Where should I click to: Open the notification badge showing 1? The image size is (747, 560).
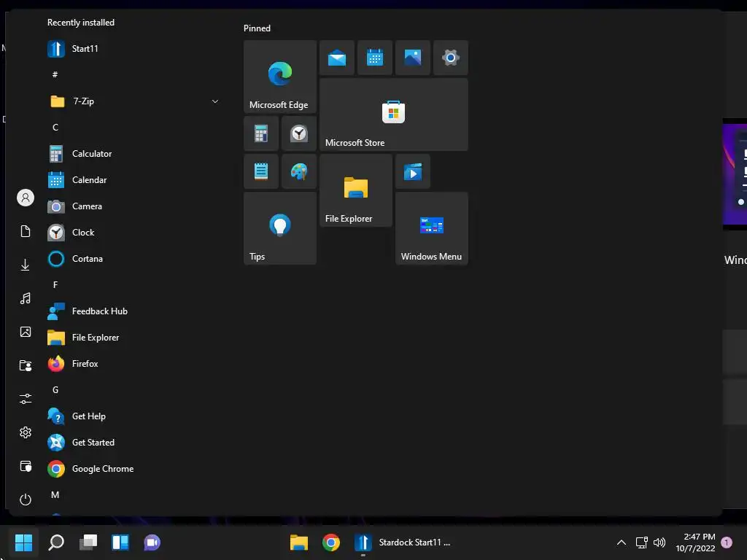(x=727, y=542)
